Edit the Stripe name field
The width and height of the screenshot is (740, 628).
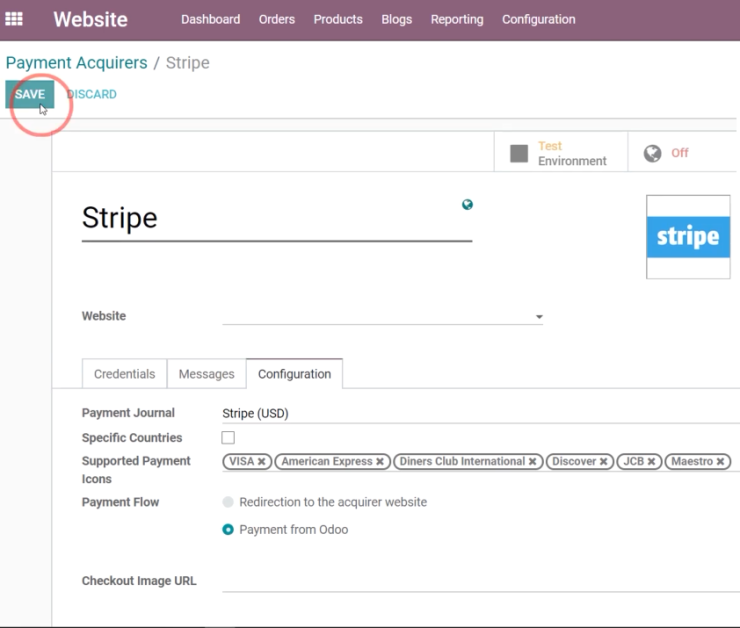click(x=277, y=218)
